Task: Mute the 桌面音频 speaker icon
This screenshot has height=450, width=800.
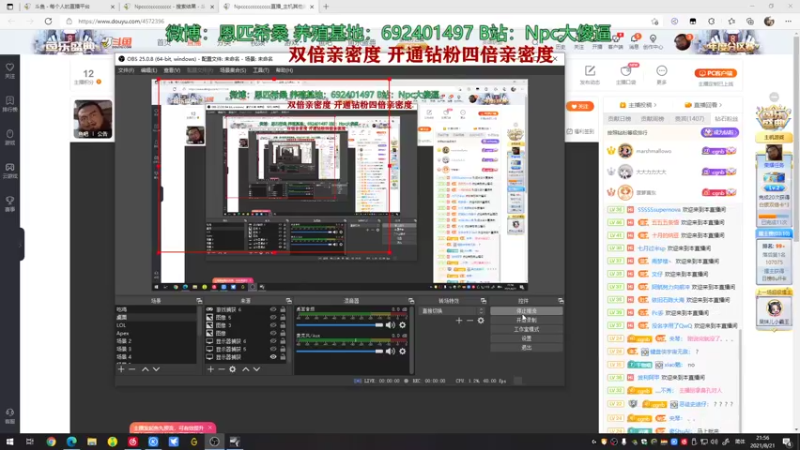Action: tap(390, 325)
